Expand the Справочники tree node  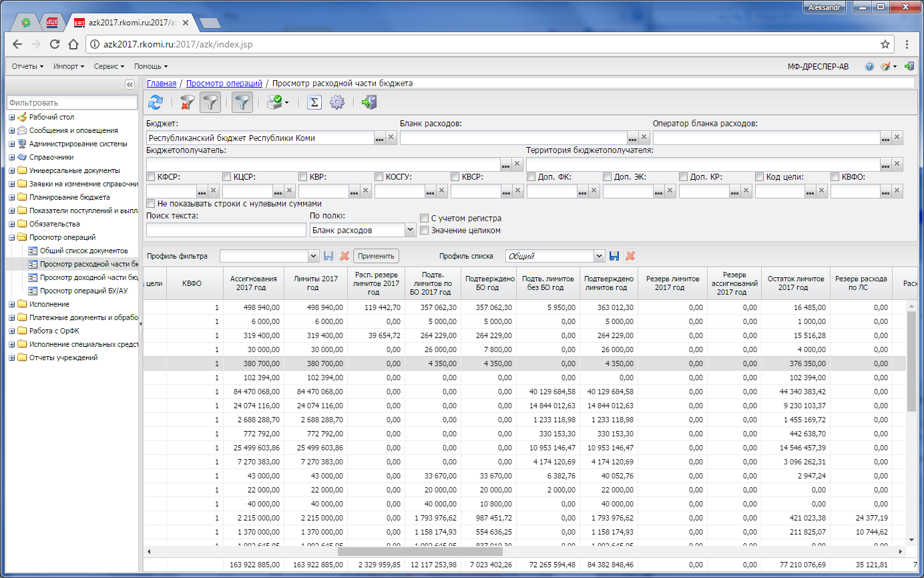point(11,157)
